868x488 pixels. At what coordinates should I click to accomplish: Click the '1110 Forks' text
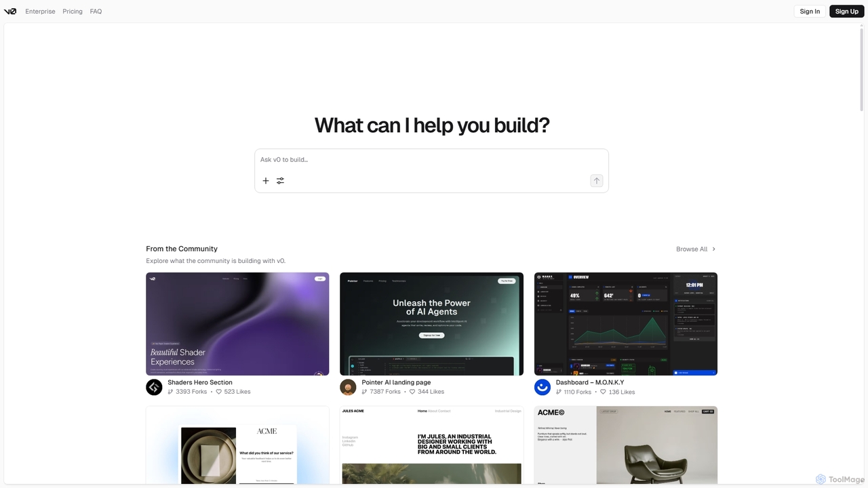coord(578,392)
